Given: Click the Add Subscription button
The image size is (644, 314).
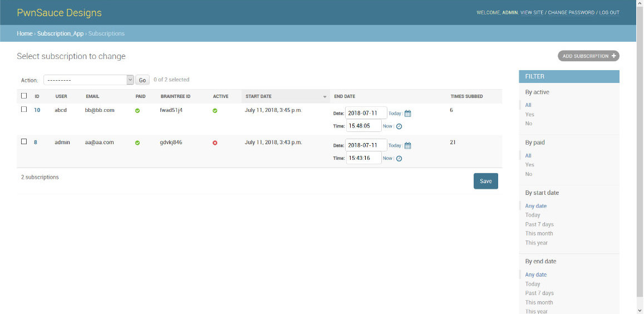Looking at the screenshot, I should pyautogui.click(x=588, y=56).
